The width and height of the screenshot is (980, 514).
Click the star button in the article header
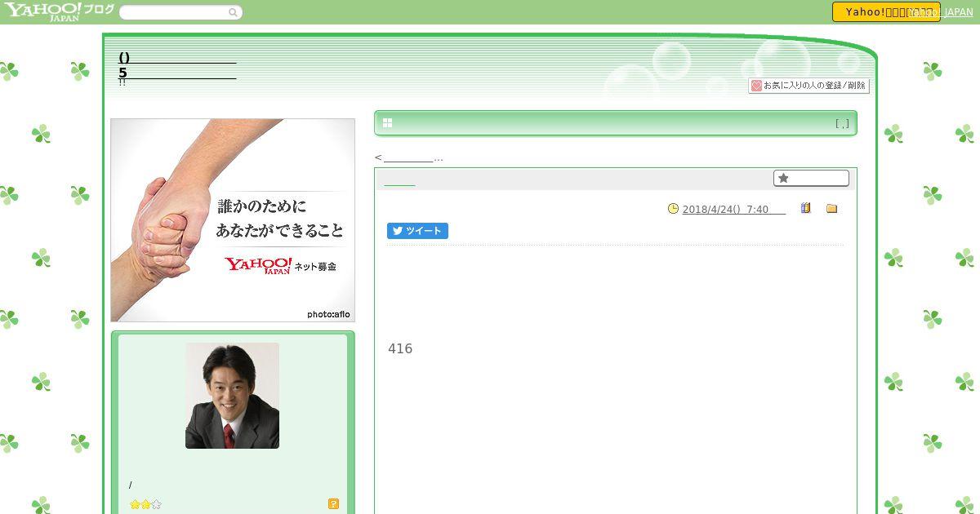click(811, 178)
